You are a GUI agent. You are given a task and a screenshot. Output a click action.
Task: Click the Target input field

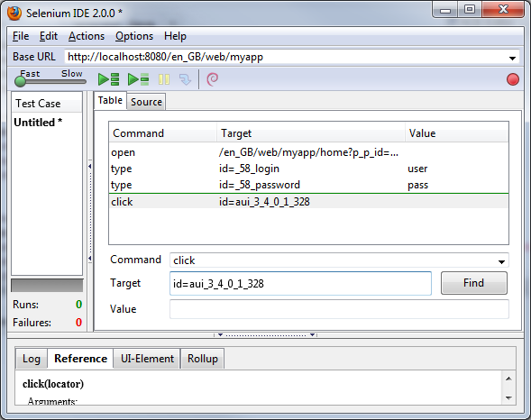[300, 283]
